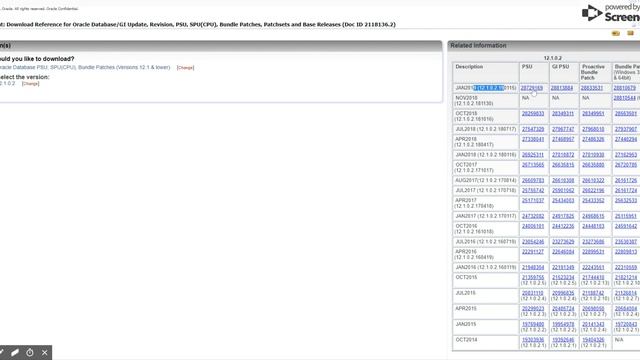
Task: Open the PSU patch link for OCT2018
Action: click(533, 114)
